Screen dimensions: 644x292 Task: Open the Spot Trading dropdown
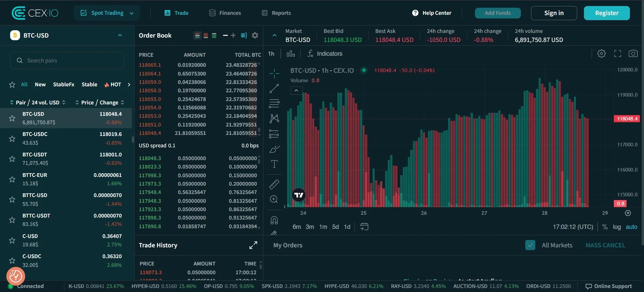(107, 13)
